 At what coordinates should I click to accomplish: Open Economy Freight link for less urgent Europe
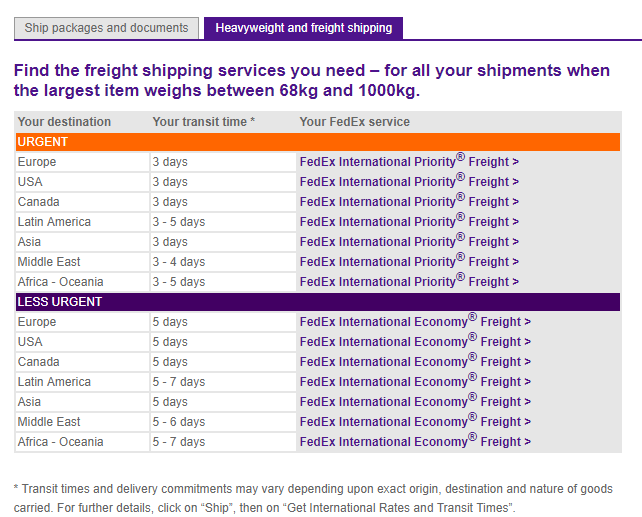click(x=415, y=322)
